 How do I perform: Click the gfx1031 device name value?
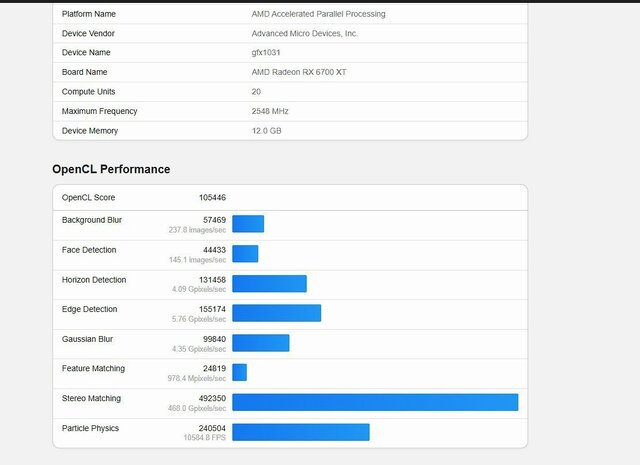[266, 52]
